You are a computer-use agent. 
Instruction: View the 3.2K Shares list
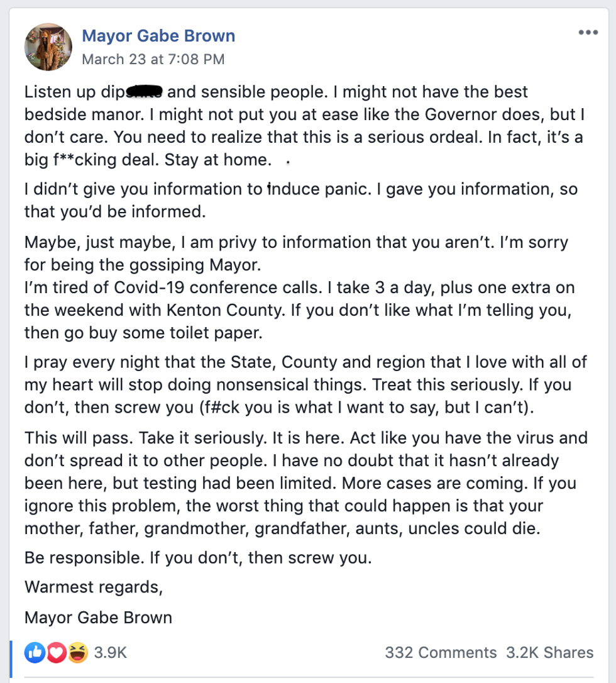tap(550, 653)
